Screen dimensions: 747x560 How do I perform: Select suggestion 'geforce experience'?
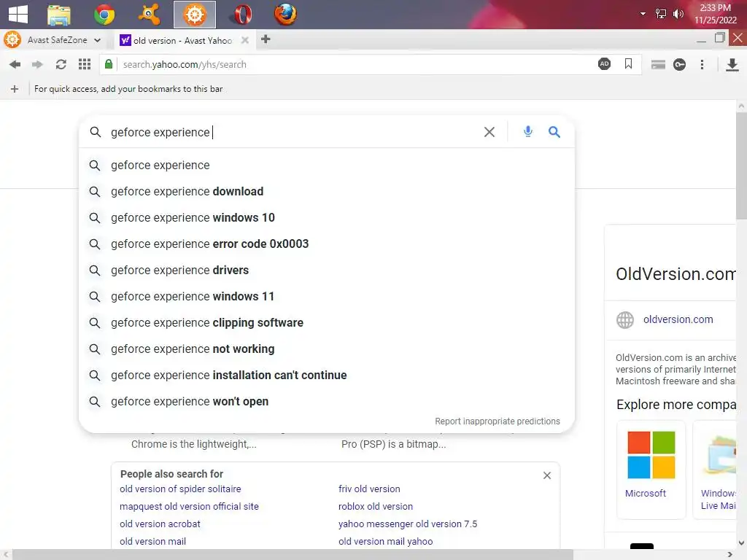coord(327,166)
